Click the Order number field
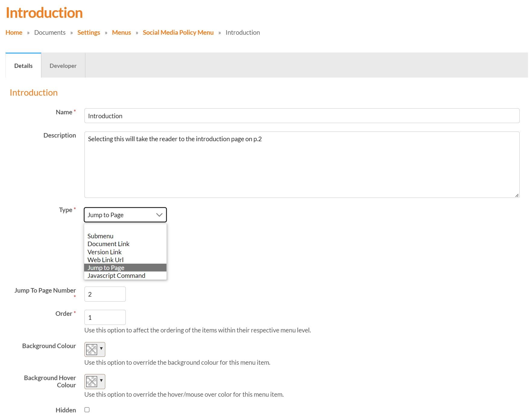The image size is (532, 419). coord(105,317)
